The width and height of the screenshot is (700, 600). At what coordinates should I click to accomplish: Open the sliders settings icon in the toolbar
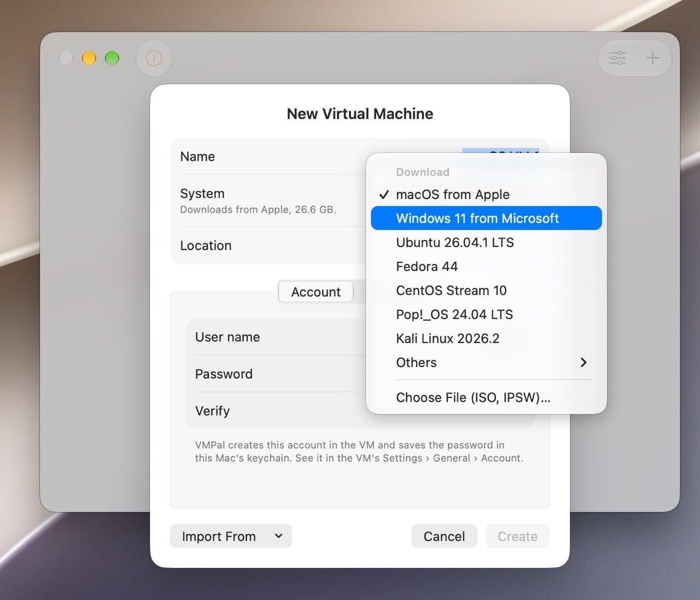pyautogui.click(x=617, y=58)
